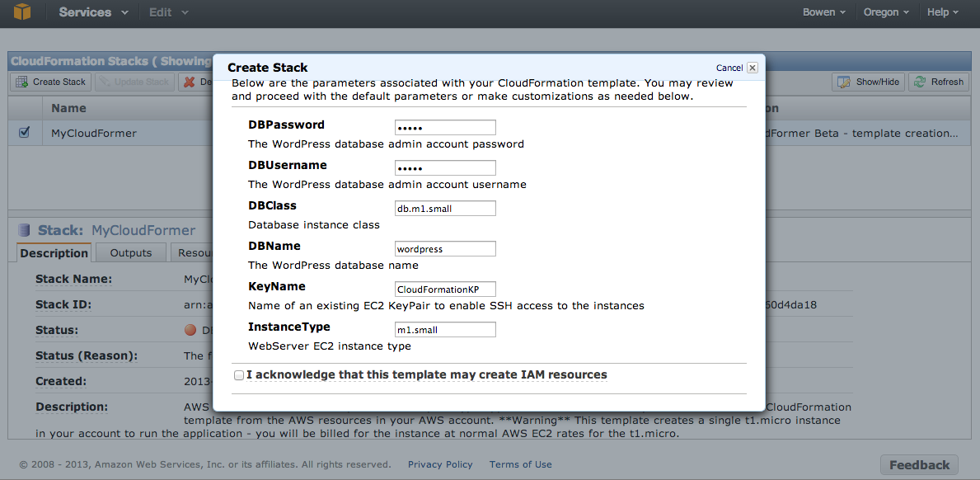Click the InstanceType field with m1.small

coord(445,329)
